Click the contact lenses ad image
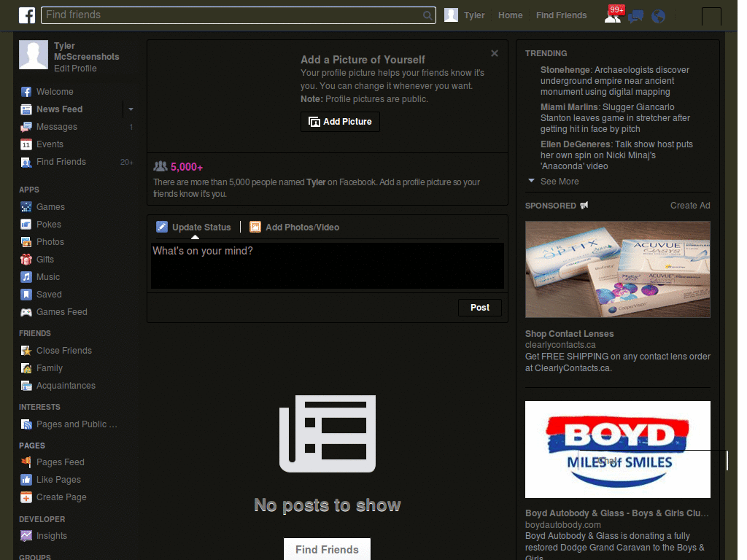Image resolution: width=747 pixels, height=560 pixels. pos(617,269)
